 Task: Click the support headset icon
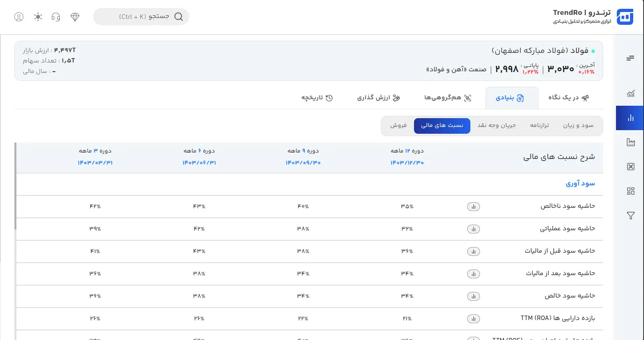point(56,17)
